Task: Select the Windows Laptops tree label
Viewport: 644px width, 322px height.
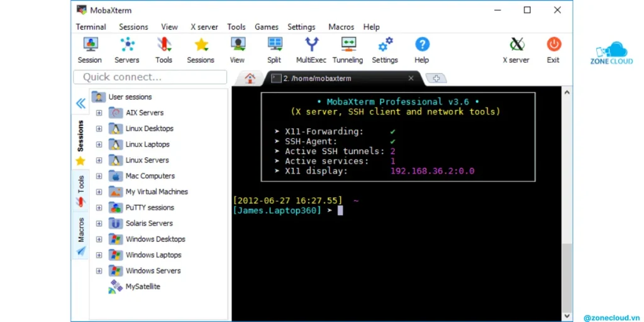Action: (153, 255)
